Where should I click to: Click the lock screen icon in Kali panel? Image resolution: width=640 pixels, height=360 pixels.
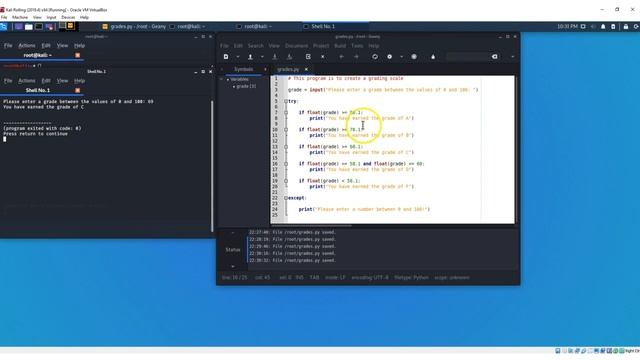click(x=626, y=27)
